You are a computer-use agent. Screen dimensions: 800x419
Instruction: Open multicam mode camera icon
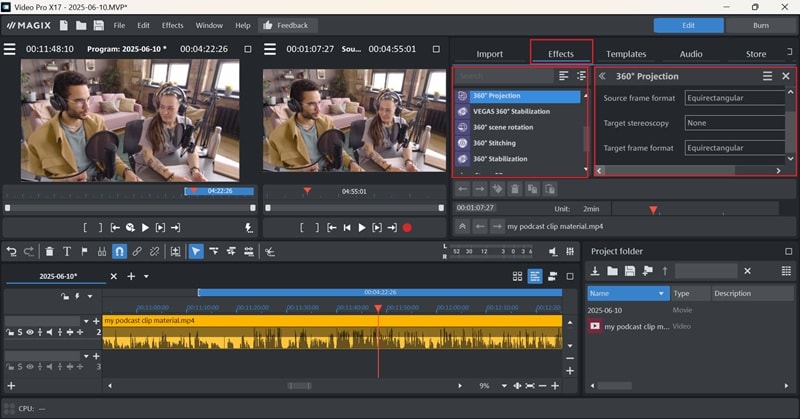(552, 276)
